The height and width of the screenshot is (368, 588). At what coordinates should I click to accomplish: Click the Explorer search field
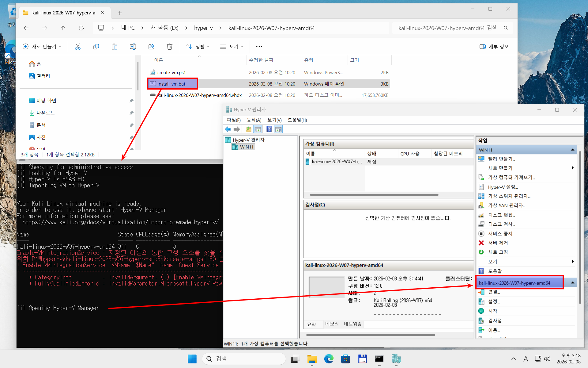pyautogui.click(x=453, y=28)
